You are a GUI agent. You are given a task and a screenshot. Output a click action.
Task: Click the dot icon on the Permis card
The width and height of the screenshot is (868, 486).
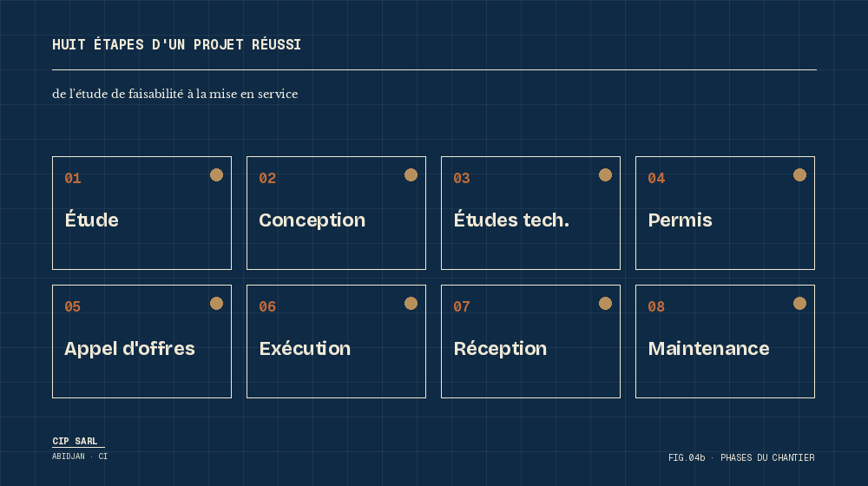(x=799, y=175)
